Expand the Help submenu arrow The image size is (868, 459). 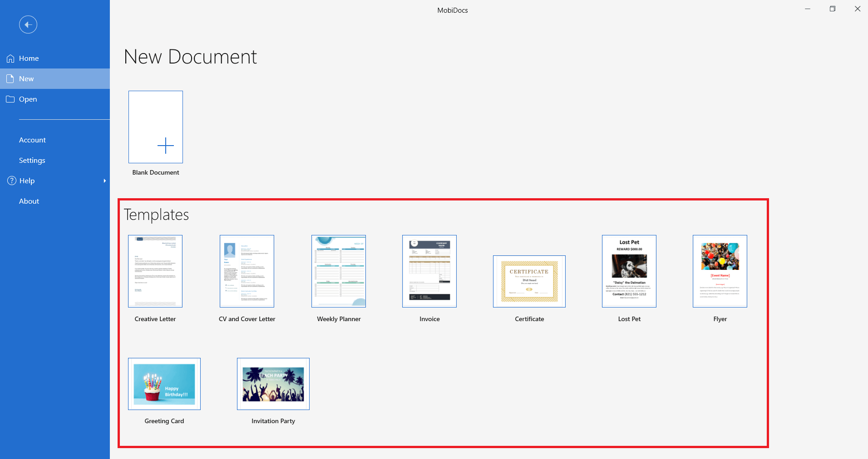pos(105,181)
